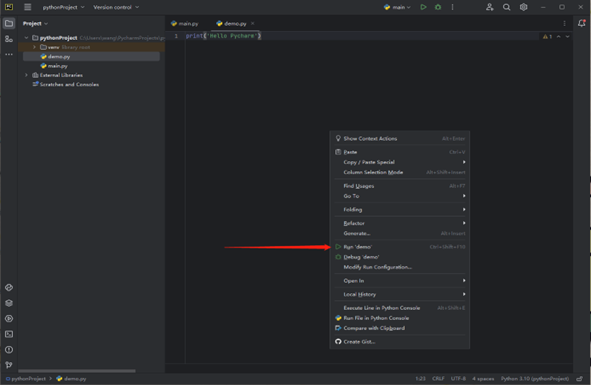Choose Find Usages menu entry
591x385 pixels.
pos(400,186)
